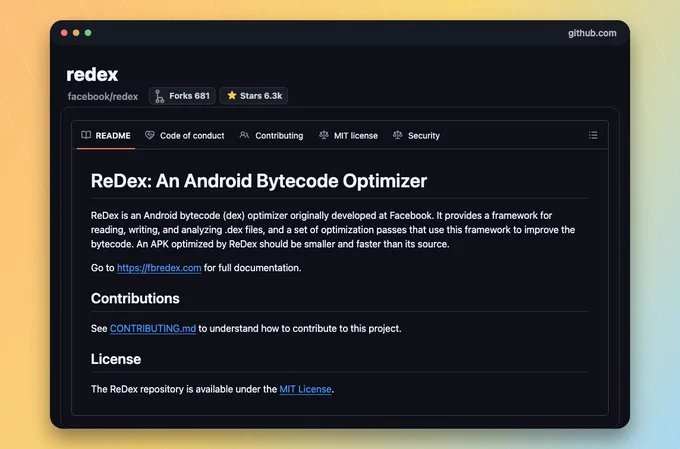Open the CONTRIBUTING.md link
Viewport: 680px width, 449px height.
153,329
